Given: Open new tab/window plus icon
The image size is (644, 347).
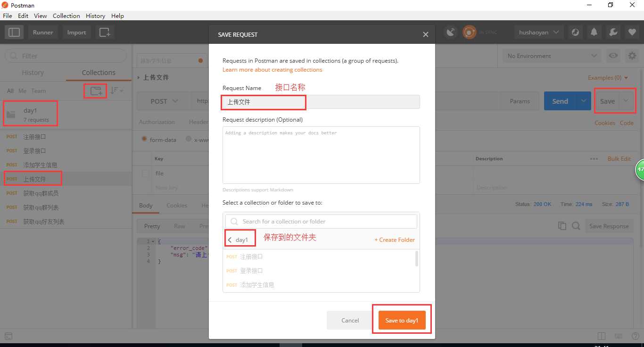Looking at the screenshot, I should point(104,33).
